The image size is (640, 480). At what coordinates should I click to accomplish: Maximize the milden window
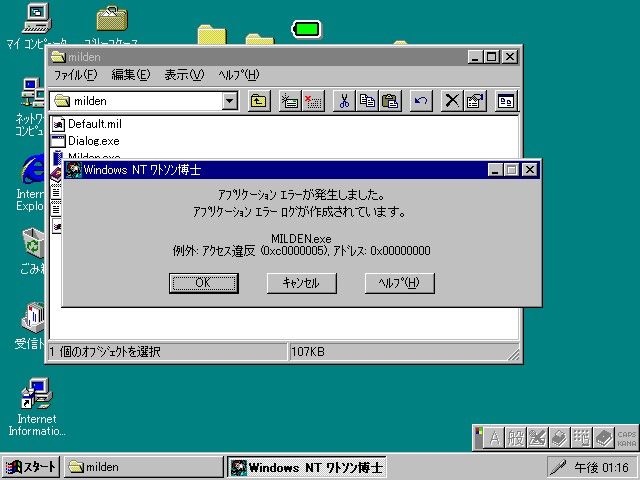click(492, 56)
